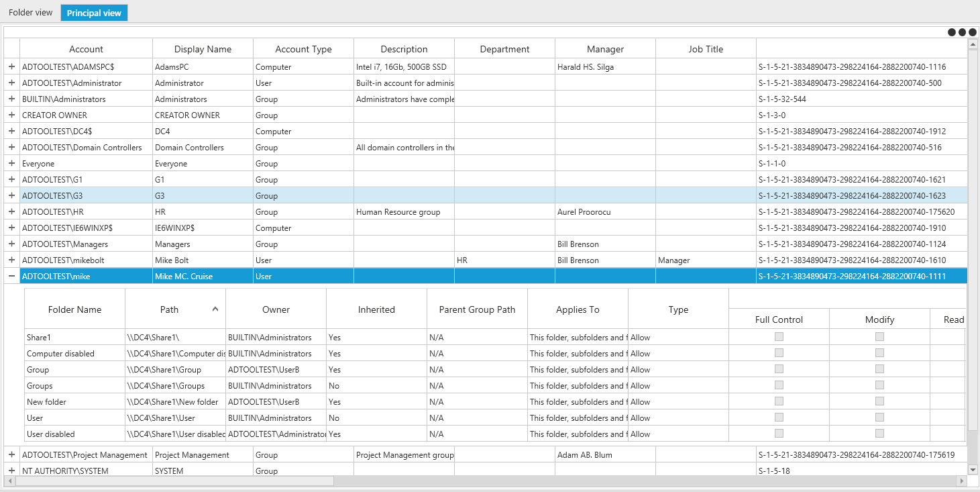
Task: Select the Human Resource group description
Action: click(x=404, y=212)
